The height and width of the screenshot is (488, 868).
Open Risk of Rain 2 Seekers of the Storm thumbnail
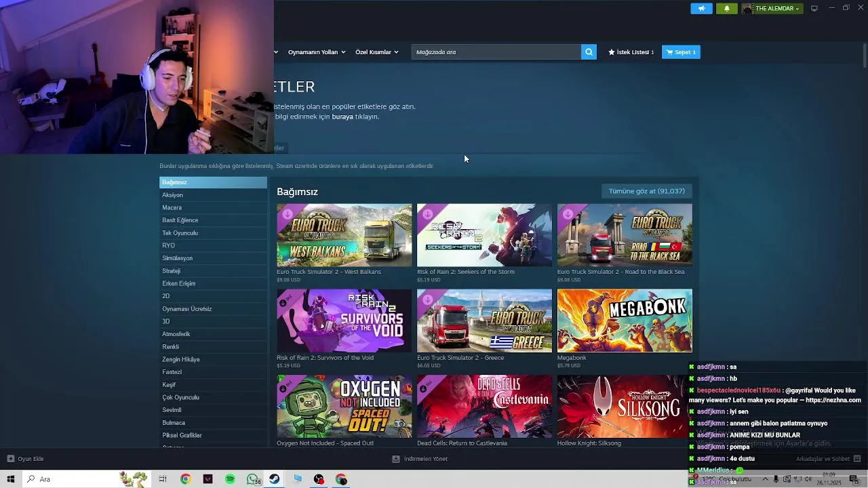(484, 235)
